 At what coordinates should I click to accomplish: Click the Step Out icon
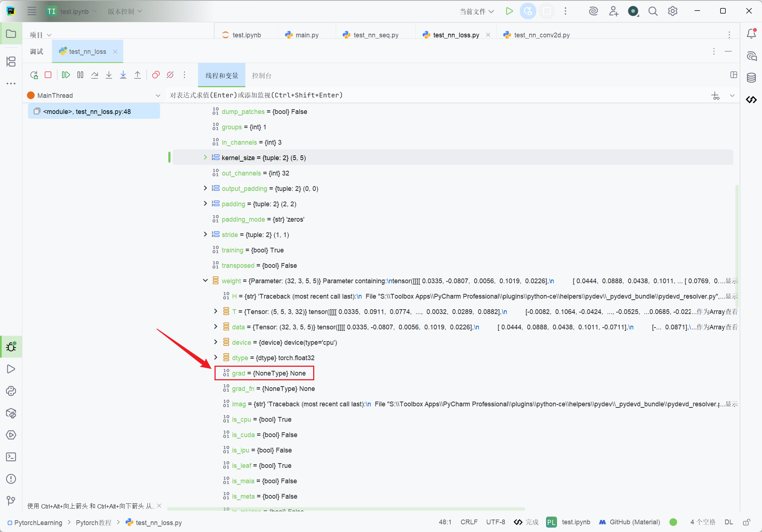138,75
